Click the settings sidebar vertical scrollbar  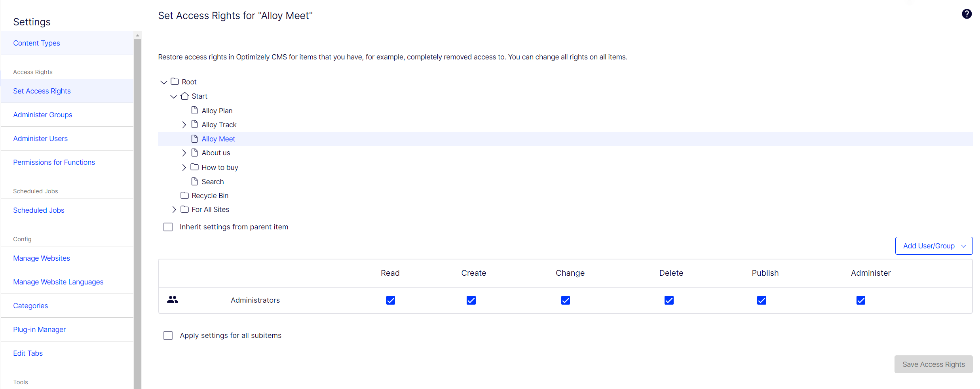tap(137, 198)
